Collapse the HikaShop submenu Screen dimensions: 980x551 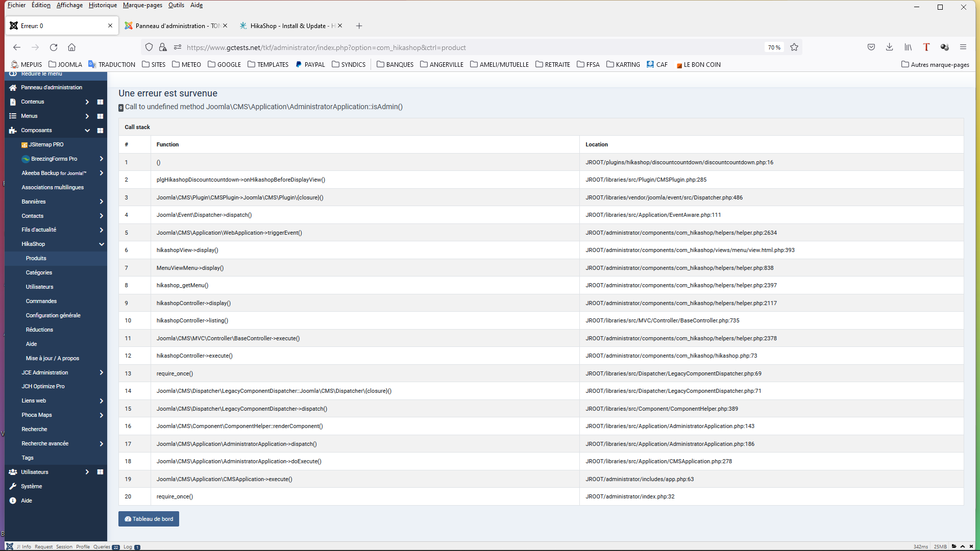pyautogui.click(x=102, y=244)
